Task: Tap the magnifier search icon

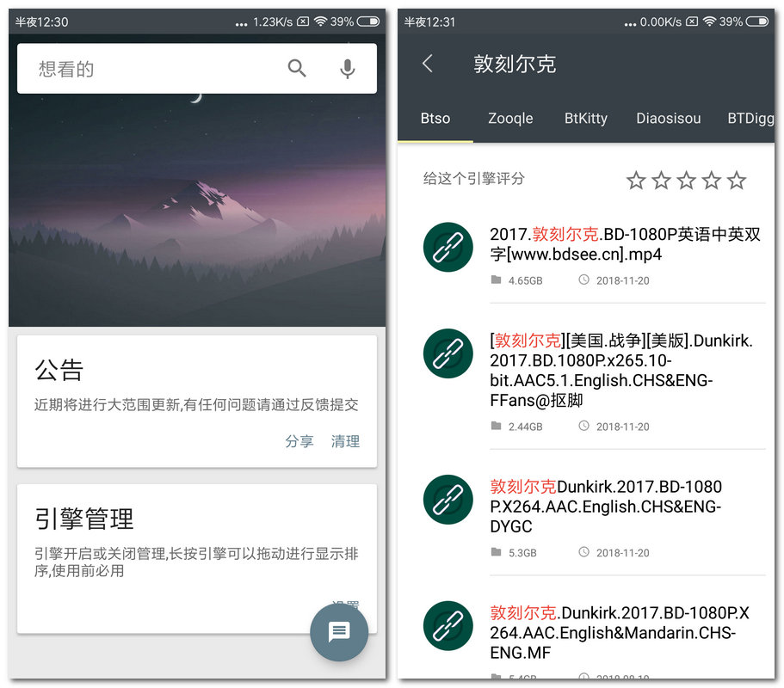Action: pyautogui.click(x=297, y=69)
